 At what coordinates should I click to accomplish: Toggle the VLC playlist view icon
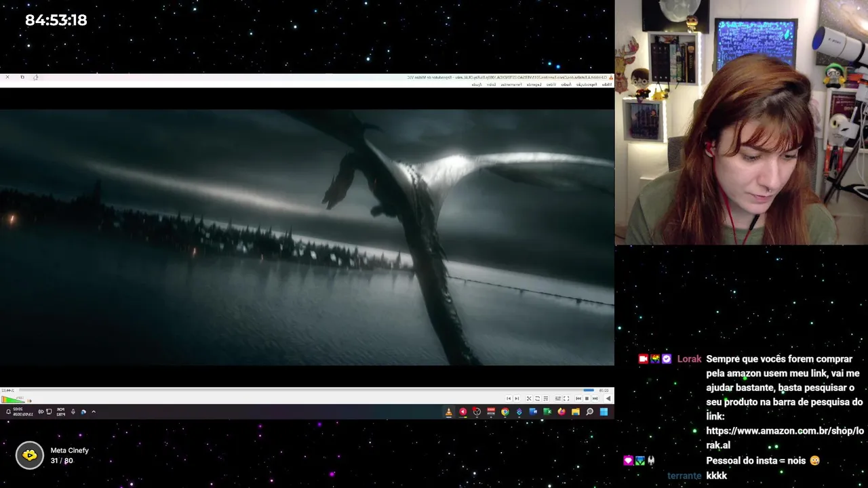tap(546, 399)
